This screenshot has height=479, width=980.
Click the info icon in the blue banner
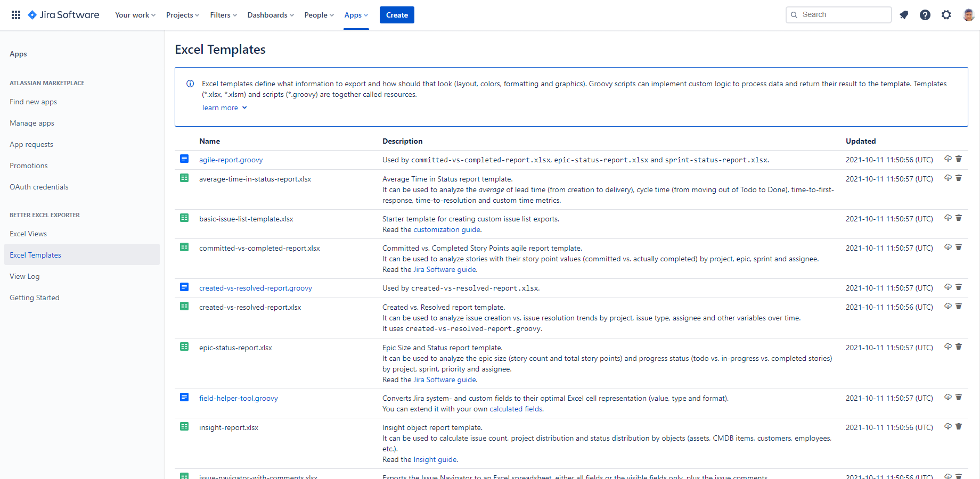tap(190, 84)
